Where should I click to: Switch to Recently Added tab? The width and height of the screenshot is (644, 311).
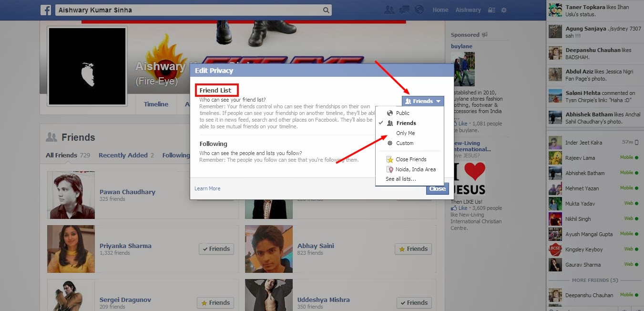tap(126, 155)
